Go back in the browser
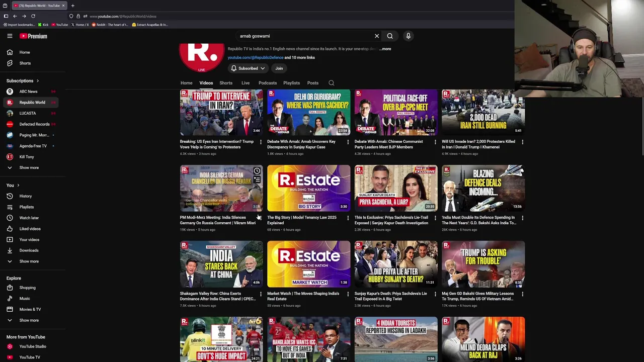Viewport: 644px width, 362px height. coord(15,16)
